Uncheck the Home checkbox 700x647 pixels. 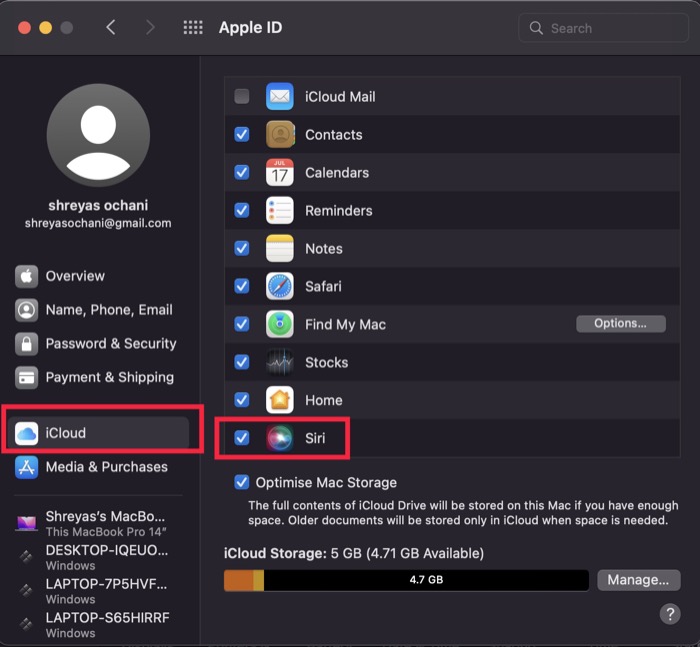click(x=242, y=400)
